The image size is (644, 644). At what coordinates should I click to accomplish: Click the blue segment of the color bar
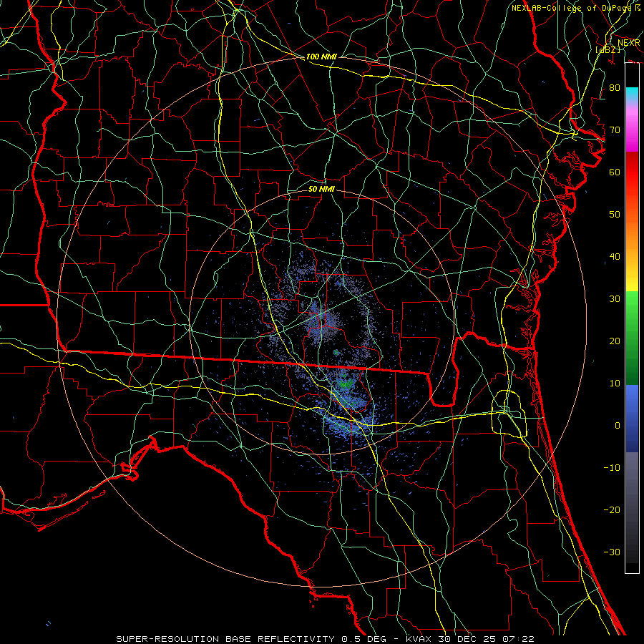632,418
